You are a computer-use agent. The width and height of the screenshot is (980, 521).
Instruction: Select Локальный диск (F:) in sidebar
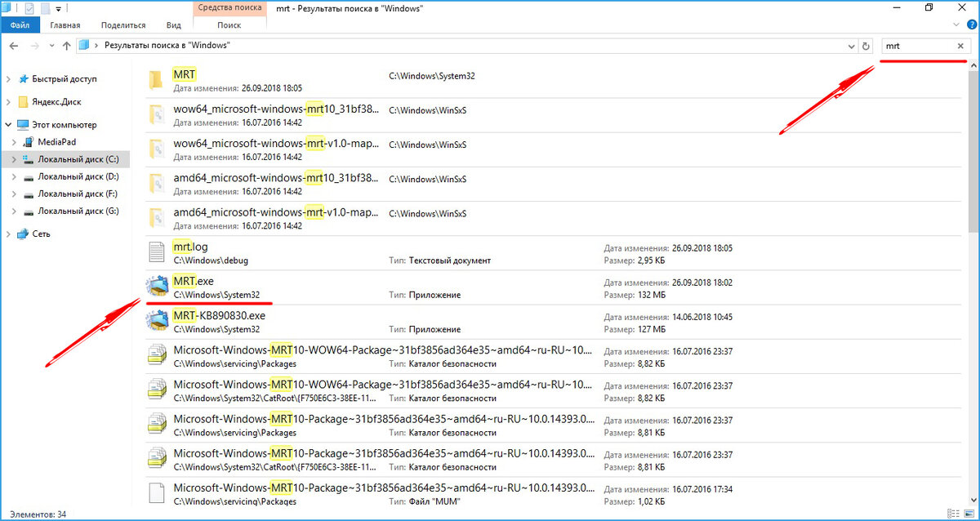click(x=78, y=194)
